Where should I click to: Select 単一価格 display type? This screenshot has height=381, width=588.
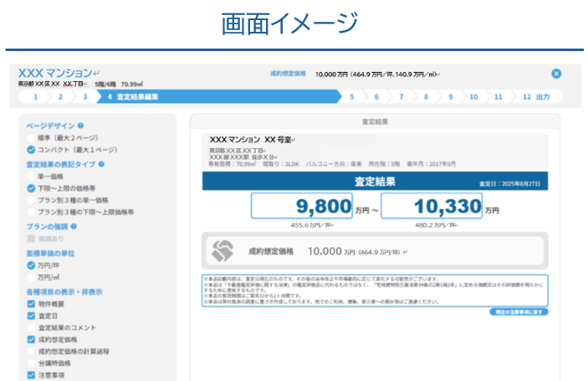(32, 177)
